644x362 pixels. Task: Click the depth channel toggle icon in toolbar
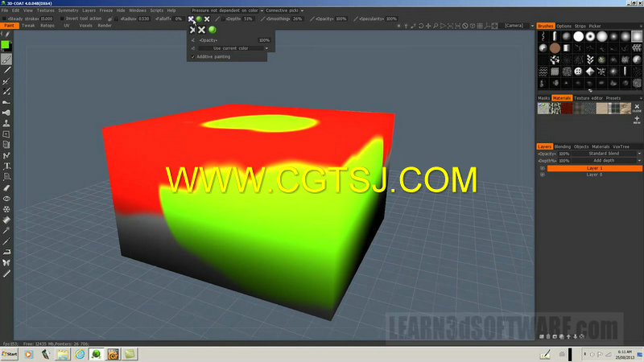pos(191,19)
